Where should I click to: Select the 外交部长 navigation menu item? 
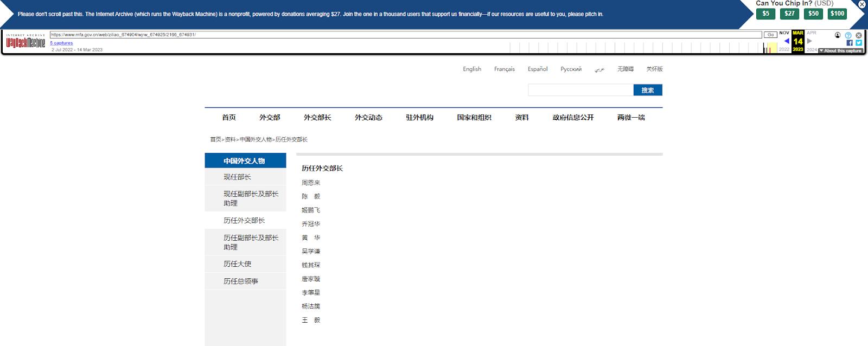pyautogui.click(x=317, y=118)
